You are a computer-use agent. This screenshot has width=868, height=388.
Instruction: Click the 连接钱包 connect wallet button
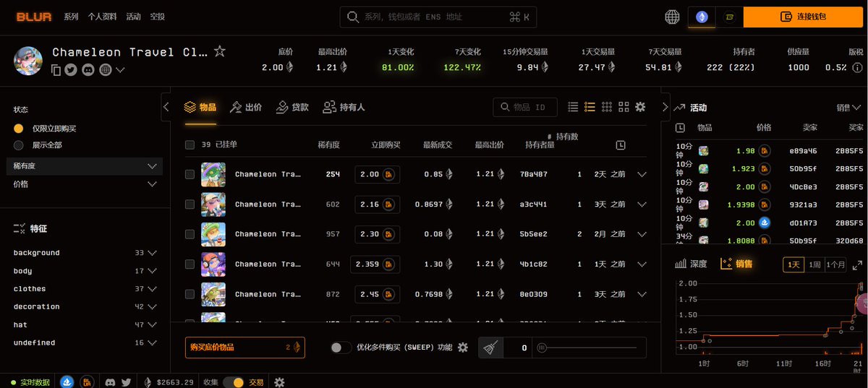(x=803, y=17)
